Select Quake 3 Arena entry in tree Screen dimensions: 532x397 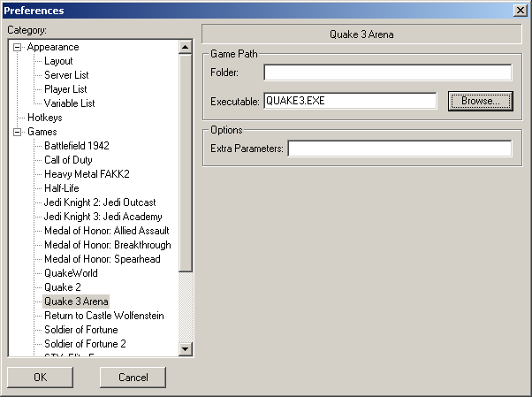click(x=76, y=302)
